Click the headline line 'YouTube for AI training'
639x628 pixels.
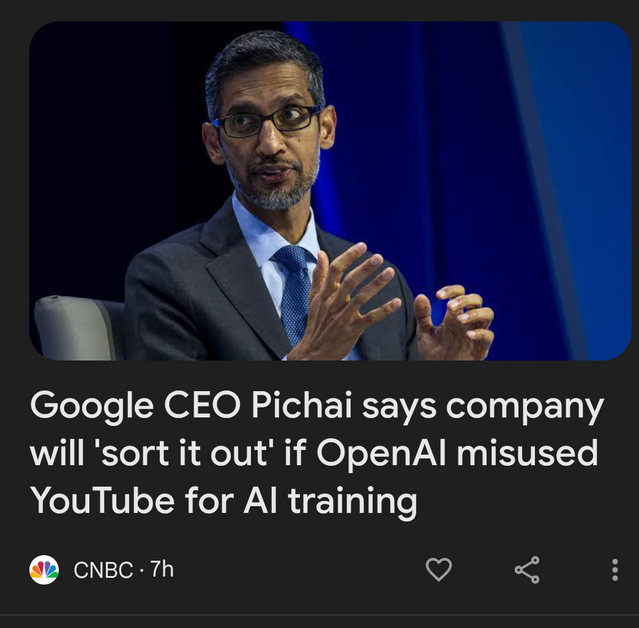(224, 501)
